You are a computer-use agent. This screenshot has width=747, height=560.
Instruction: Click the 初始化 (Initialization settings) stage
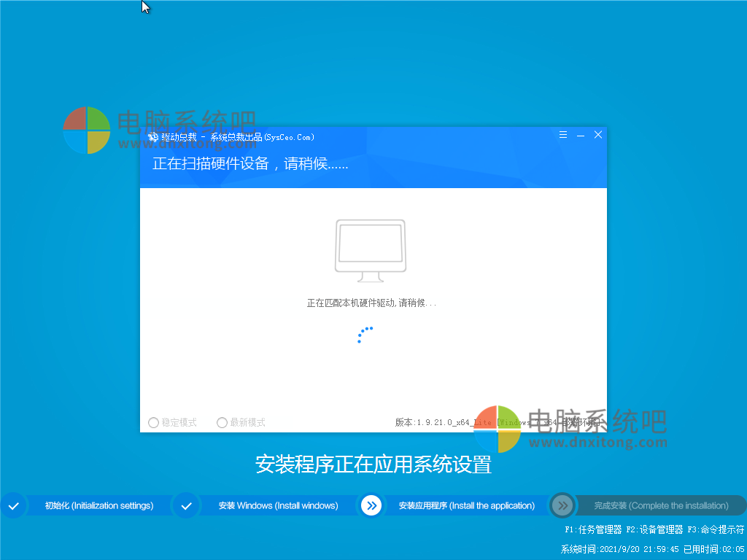click(x=100, y=505)
